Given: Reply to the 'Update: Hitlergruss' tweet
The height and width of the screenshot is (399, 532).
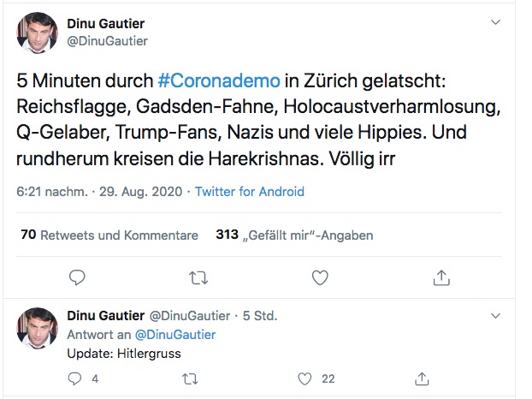Looking at the screenshot, I should coord(75,378).
